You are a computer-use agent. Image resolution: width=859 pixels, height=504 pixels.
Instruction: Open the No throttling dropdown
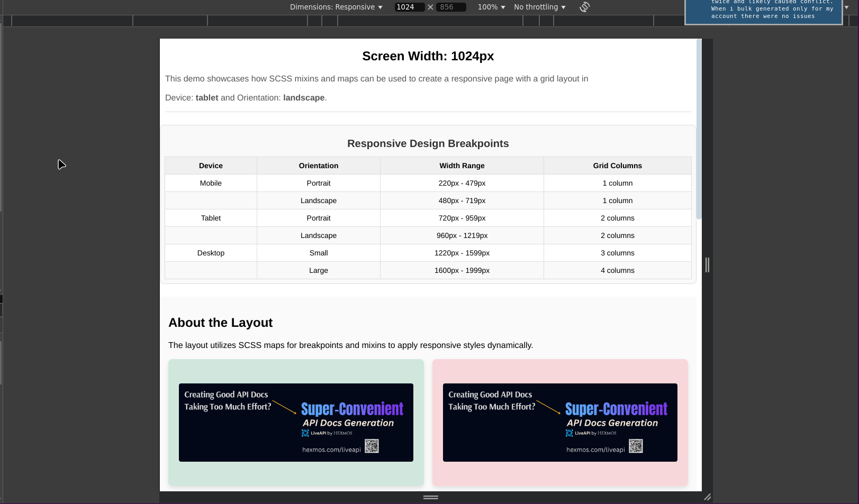(x=540, y=7)
